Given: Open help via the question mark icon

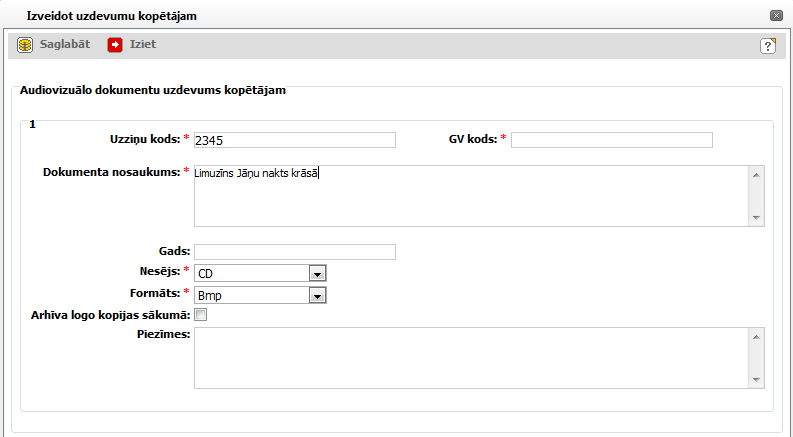Looking at the screenshot, I should click(x=768, y=46).
